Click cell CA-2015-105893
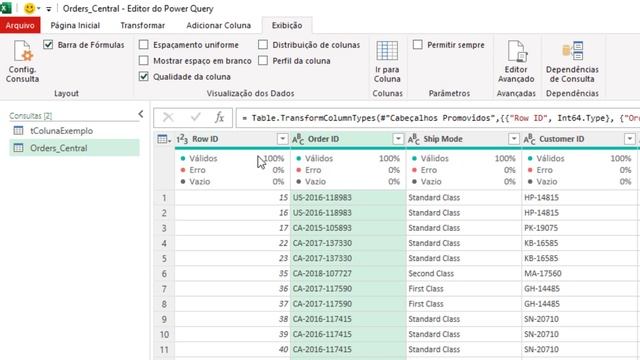The height and width of the screenshot is (360, 640). (348, 228)
